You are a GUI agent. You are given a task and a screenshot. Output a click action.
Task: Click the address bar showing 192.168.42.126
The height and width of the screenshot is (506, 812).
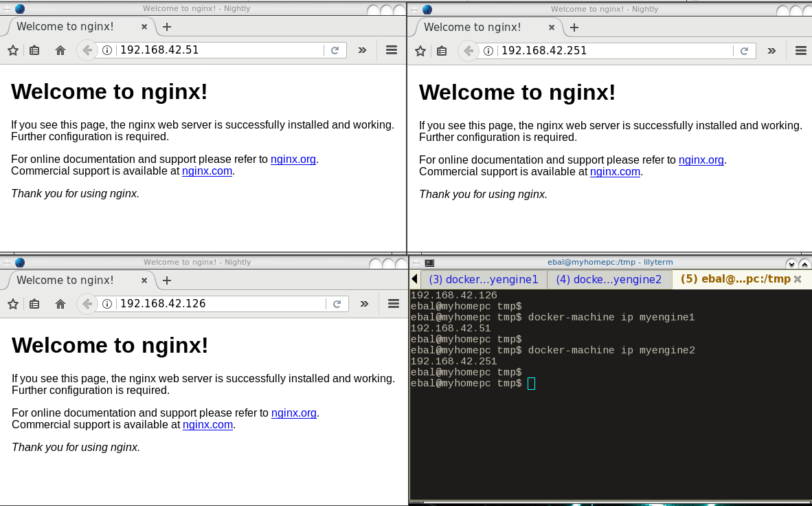coord(220,304)
